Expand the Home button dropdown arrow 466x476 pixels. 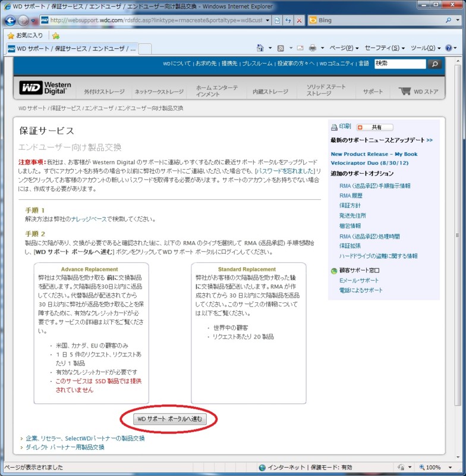270,48
